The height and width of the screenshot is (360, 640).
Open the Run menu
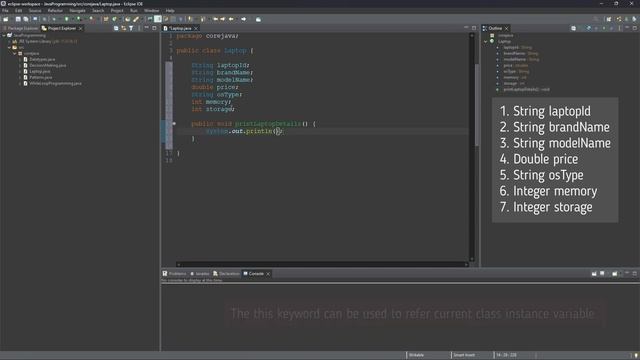(x=133, y=11)
